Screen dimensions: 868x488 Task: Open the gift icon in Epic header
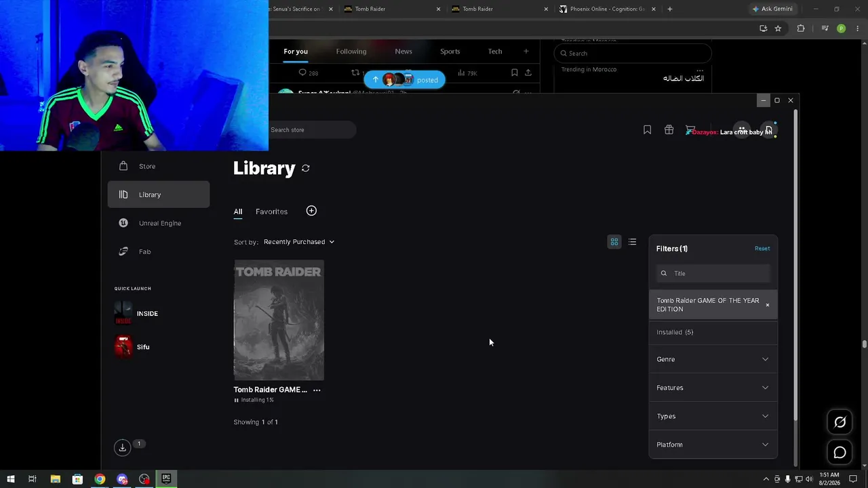pyautogui.click(x=669, y=130)
